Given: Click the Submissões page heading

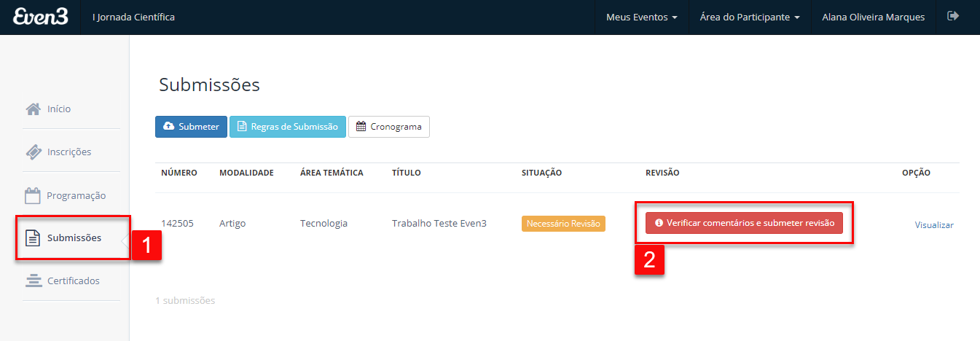Looking at the screenshot, I should pyautogui.click(x=209, y=85).
